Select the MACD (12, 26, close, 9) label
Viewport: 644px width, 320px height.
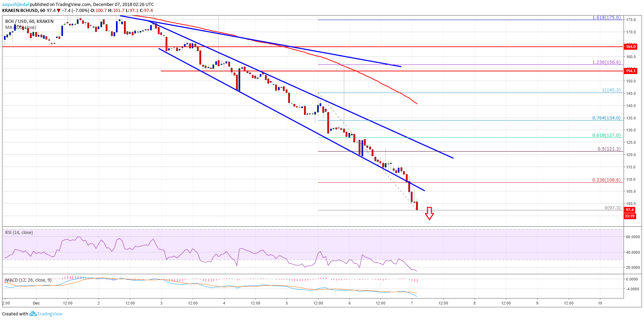click(x=28, y=280)
